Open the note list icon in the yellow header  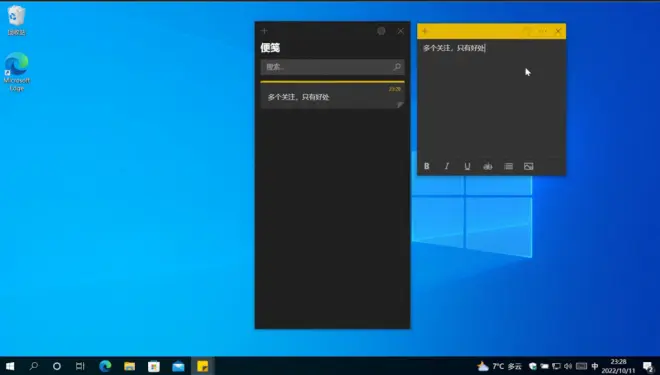[x=527, y=31]
